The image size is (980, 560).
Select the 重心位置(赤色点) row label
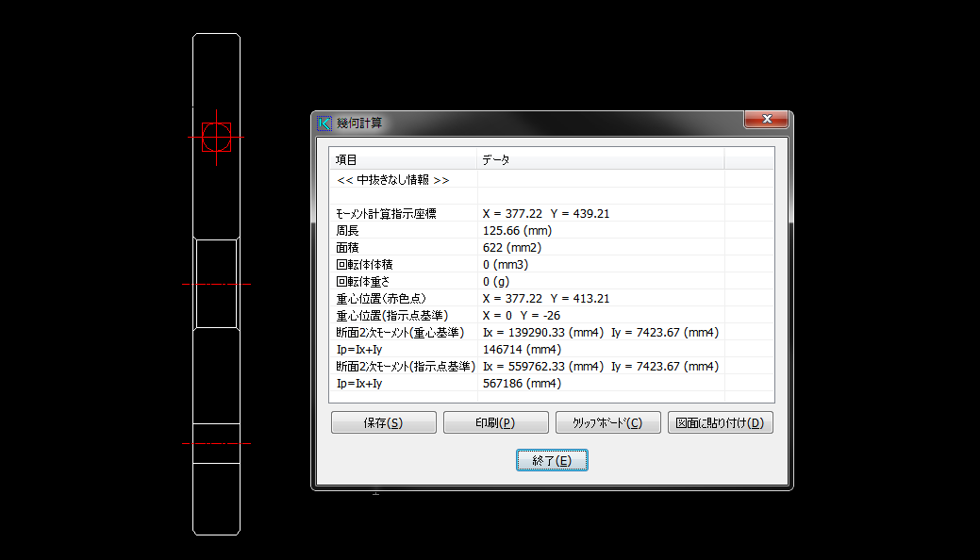pos(381,299)
